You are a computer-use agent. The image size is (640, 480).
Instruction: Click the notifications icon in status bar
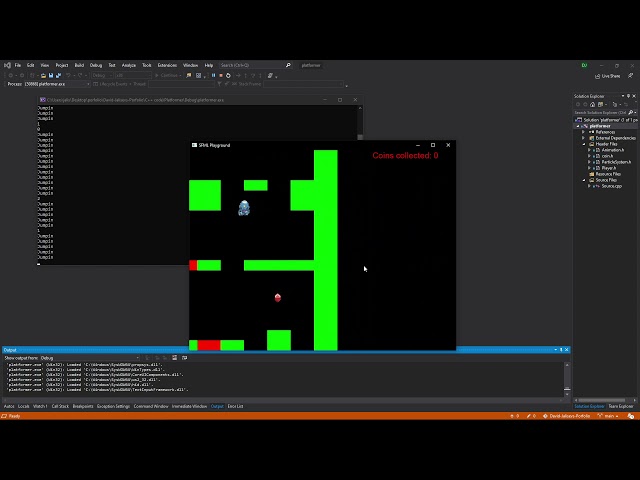[x=631, y=416]
